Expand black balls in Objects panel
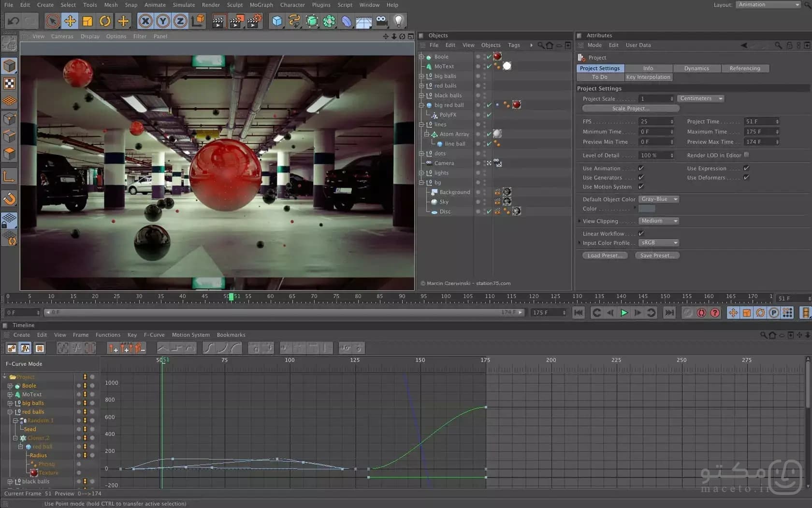812x508 pixels. click(421, 95)
